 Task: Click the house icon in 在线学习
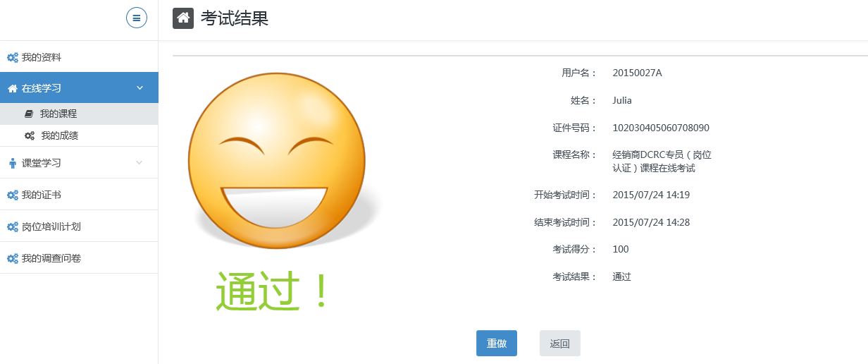tap(12, 88)
